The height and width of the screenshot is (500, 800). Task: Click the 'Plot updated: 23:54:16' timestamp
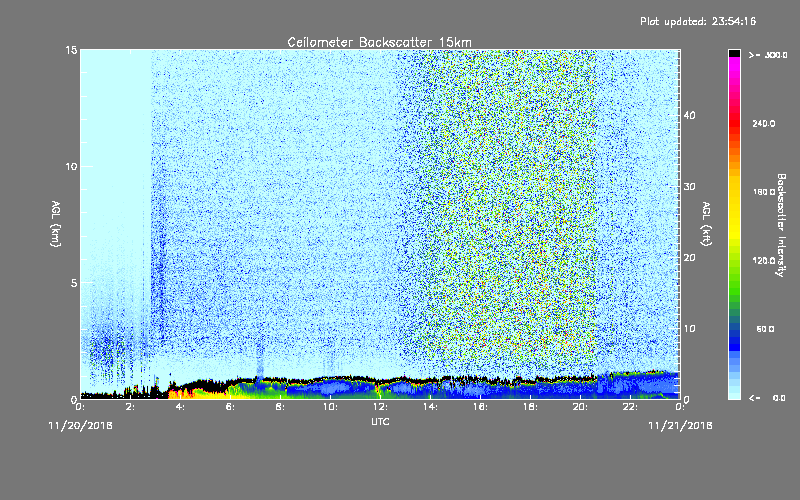[698, 21]
